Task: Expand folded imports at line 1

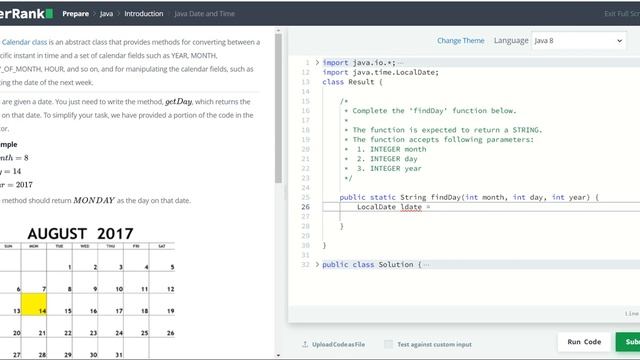Action: [x=317, y=62]
